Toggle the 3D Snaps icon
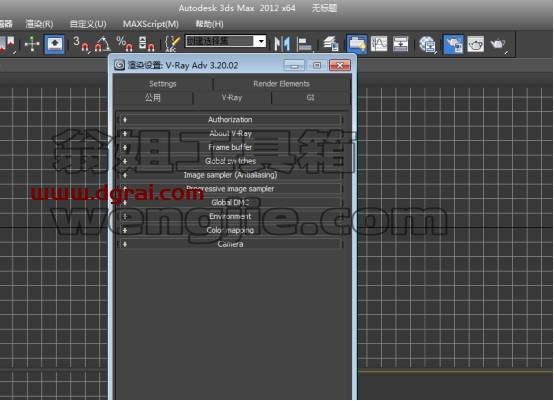This screenshot has width=554, height=401. 81,44
